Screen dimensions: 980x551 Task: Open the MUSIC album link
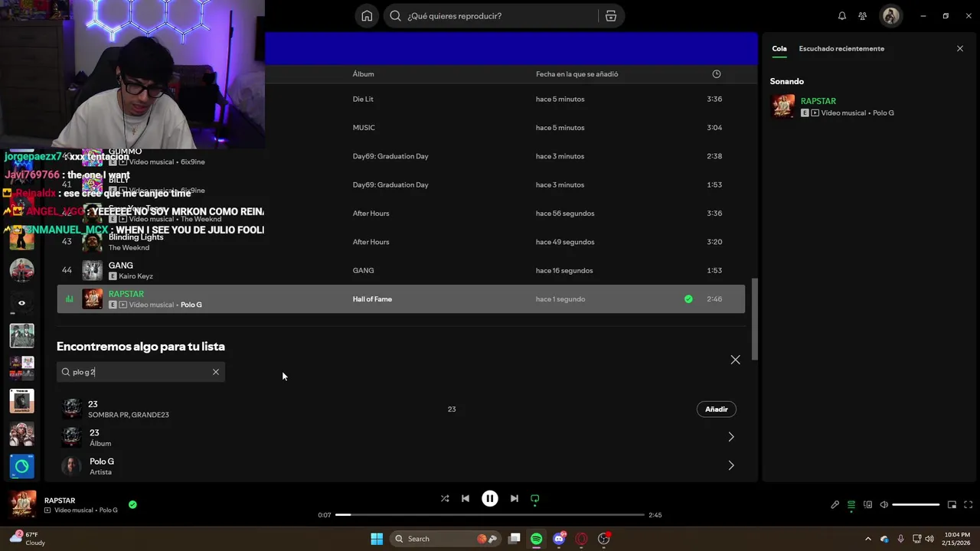point(364,128)
